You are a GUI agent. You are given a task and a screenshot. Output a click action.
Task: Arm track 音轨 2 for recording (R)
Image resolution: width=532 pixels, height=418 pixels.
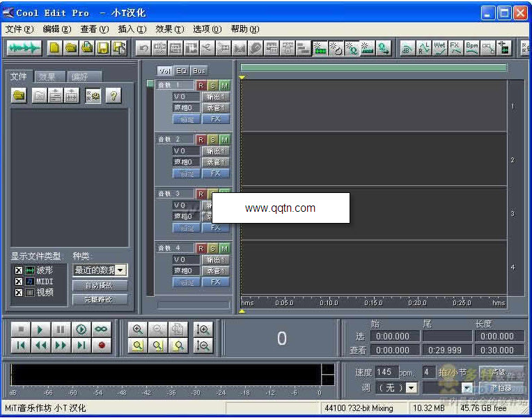pyautogui.click(x=201, y=139)
